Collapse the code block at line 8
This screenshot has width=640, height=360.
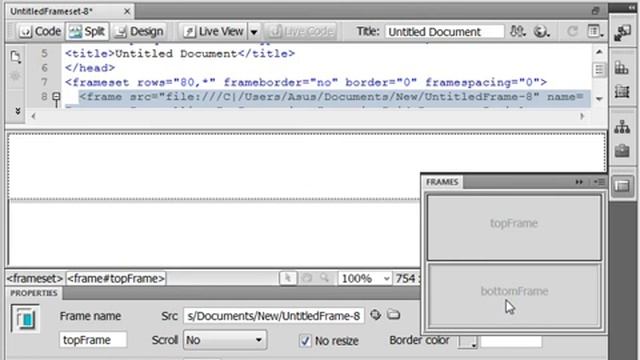pos(56,97)
